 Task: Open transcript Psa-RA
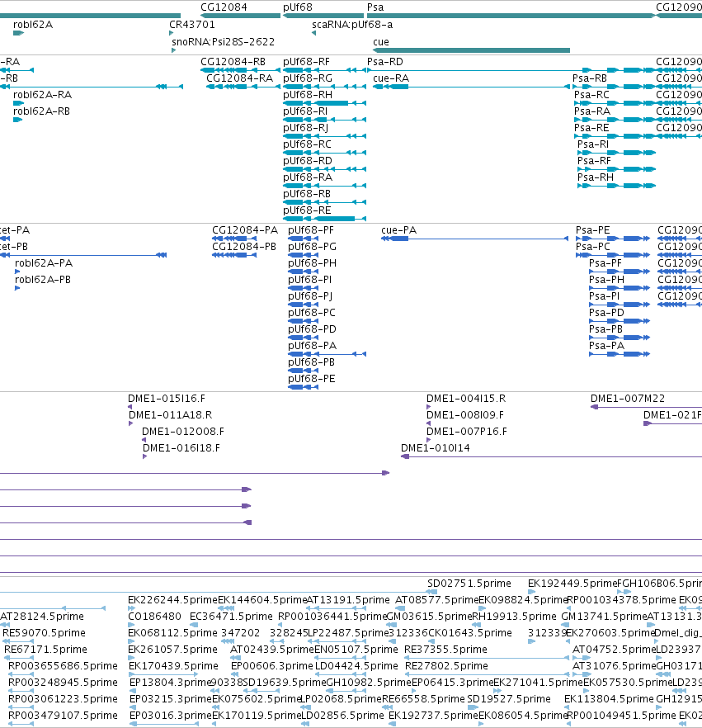(x=592, y=111)
